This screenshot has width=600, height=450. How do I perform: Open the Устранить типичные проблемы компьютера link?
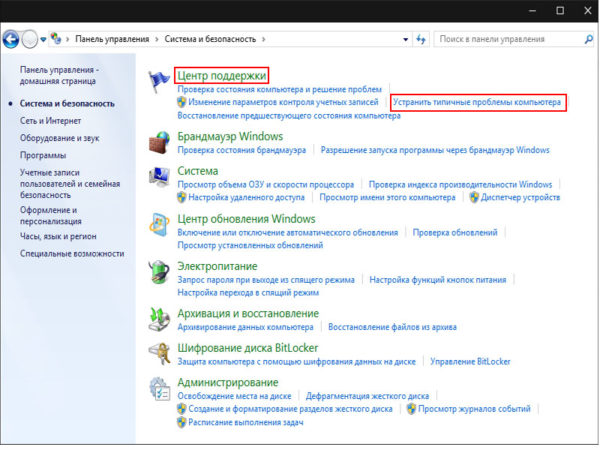point(477,103)
